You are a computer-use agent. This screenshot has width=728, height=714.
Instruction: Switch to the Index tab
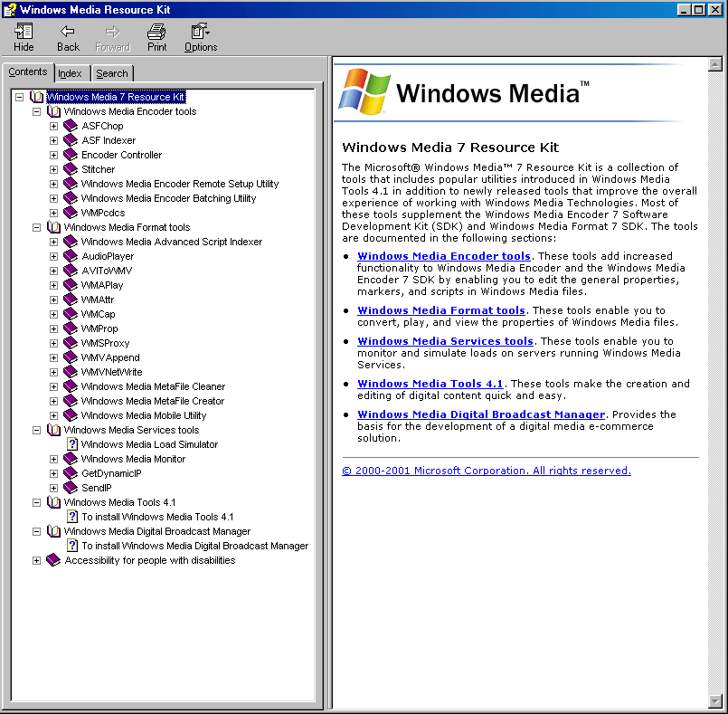(x=71, y=73)
